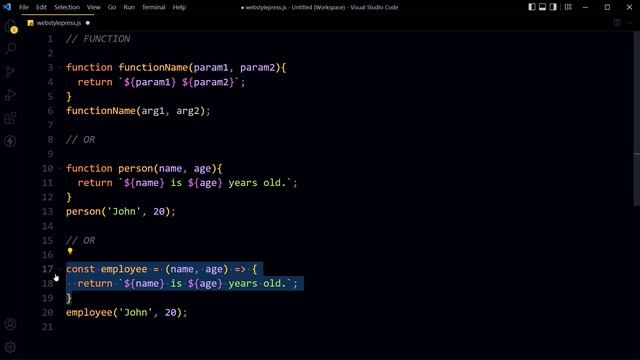
Task: Open the Extensions view
Action: click(10, 118)
